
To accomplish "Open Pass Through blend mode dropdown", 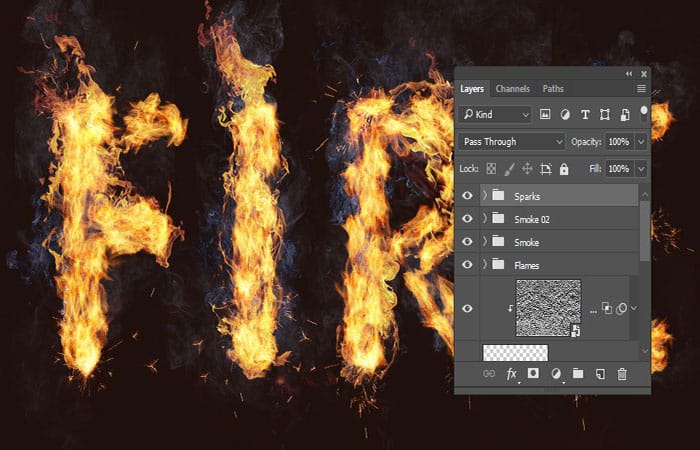I will click(512, 142).
